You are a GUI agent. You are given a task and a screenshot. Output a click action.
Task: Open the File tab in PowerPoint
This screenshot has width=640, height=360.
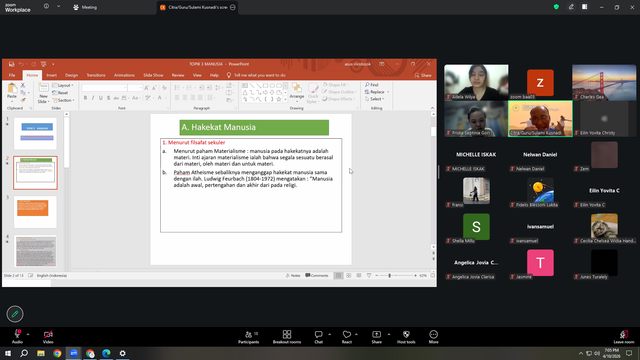coord(12,75)
